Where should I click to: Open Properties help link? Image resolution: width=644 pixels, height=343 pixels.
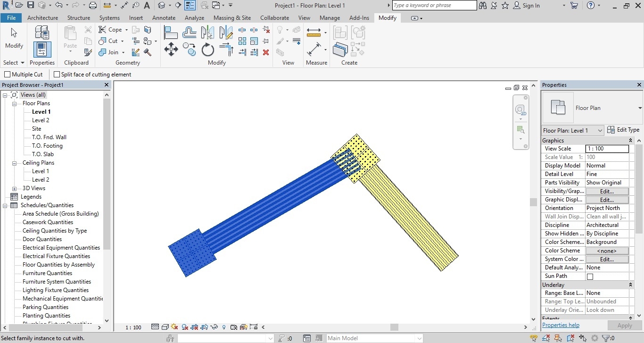click(561, 325)
